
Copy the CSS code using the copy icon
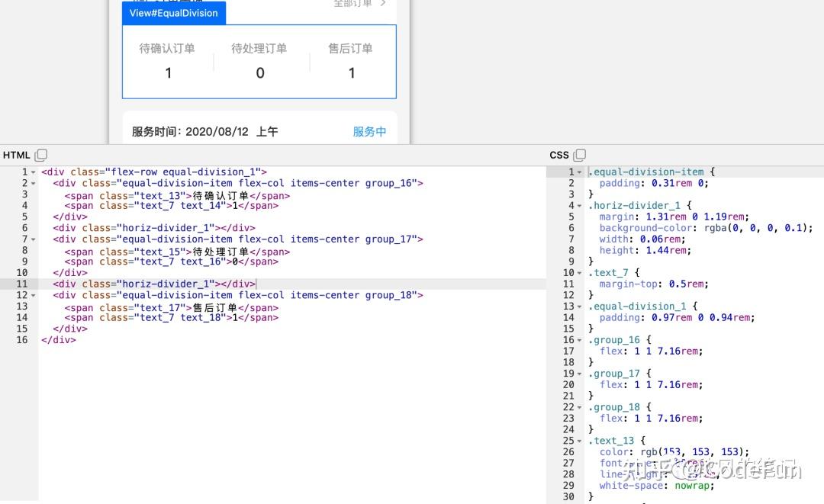578,154
